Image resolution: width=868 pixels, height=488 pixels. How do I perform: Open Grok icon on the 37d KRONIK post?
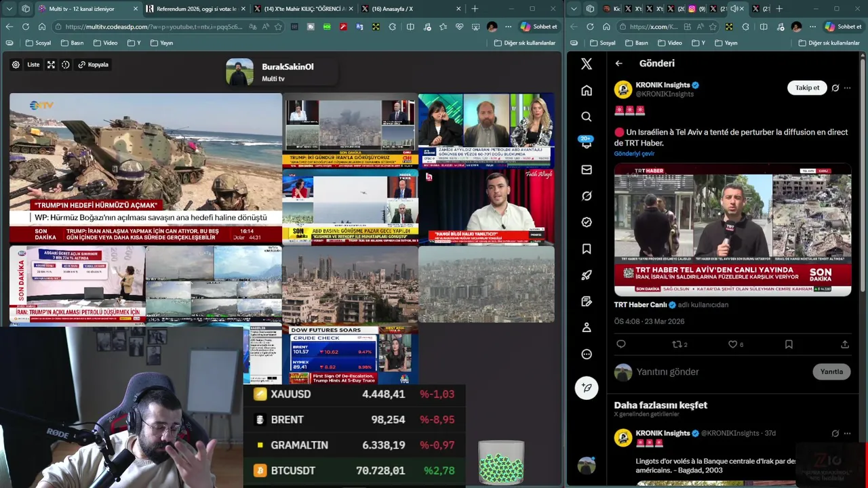tap(835, 433)
